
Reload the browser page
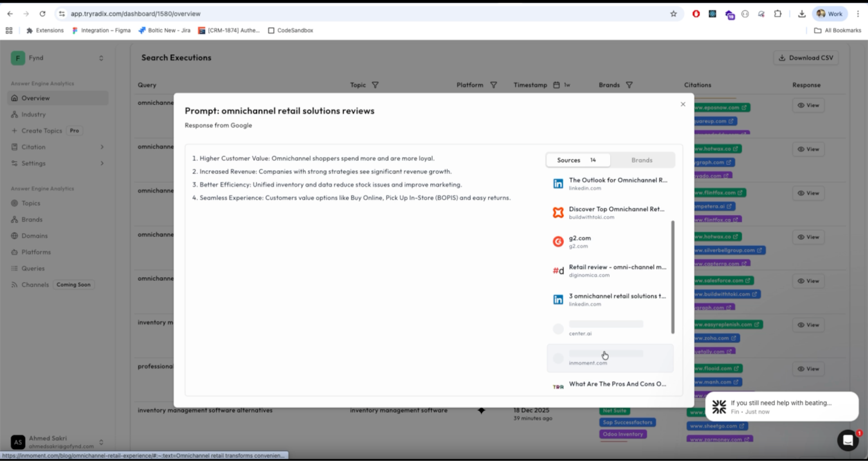tap(42, 14)
